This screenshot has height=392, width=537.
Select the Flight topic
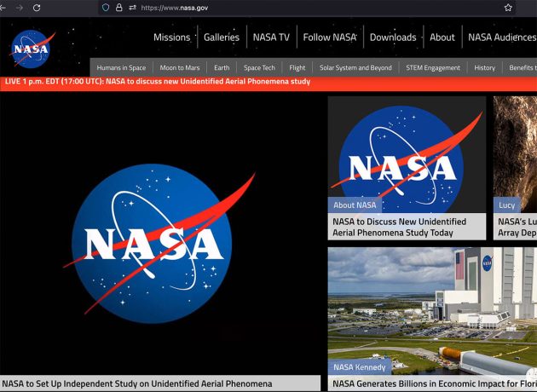point(297,68)
